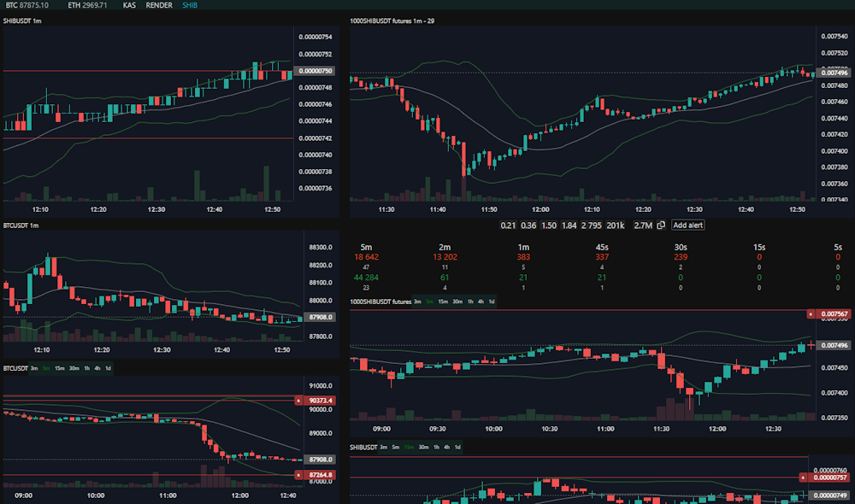Pick 4h timeframe on the bottom SHIBUSDT chart
855x504 pixels.
[446, 448]
